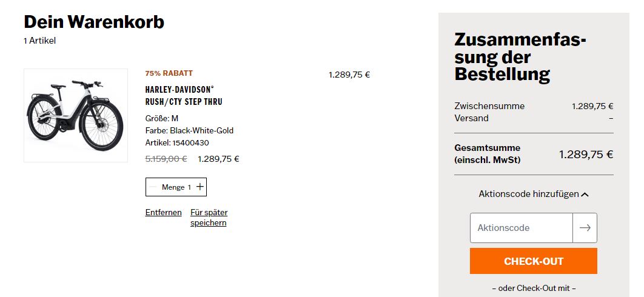
Task: Collapse the Aktionscode hinzufügen section
Action: [x=533, y=194]
